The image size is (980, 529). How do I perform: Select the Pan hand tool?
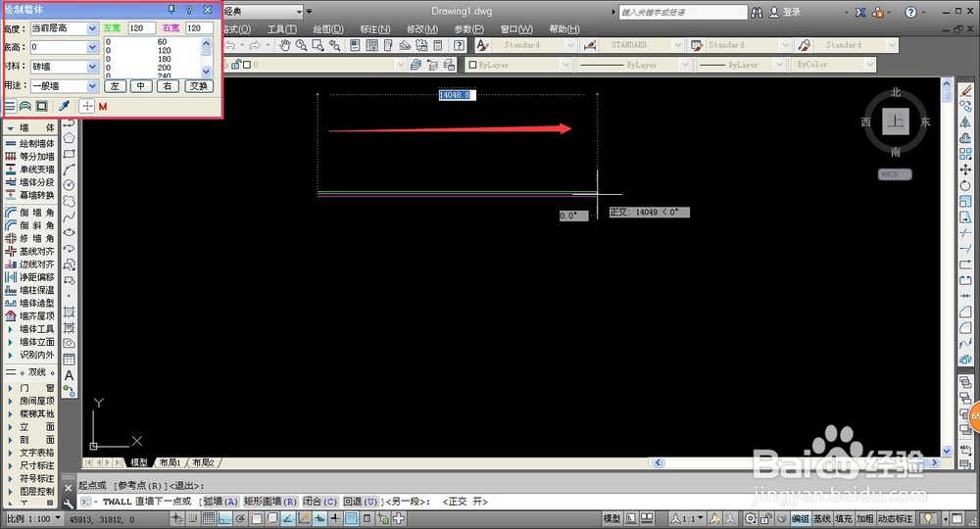(285, 45)
